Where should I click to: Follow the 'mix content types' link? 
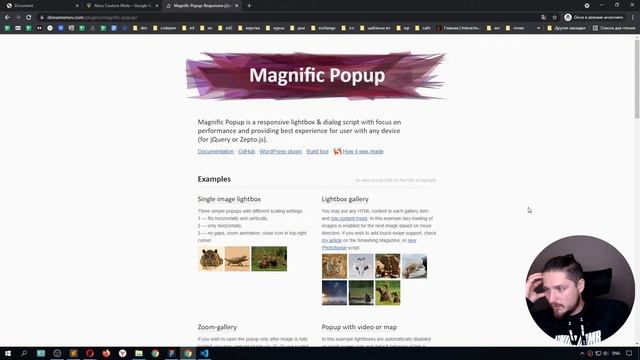(349, 218)
